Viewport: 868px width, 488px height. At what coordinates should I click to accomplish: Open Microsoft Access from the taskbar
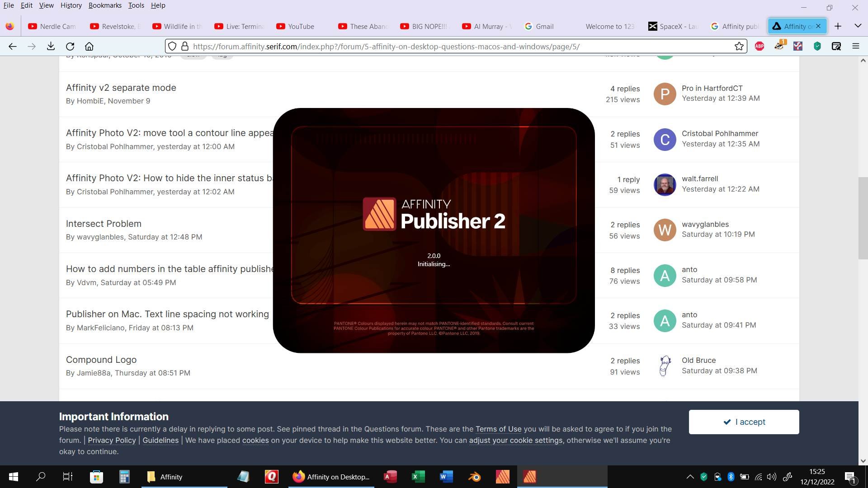click(x=390, y=477)
